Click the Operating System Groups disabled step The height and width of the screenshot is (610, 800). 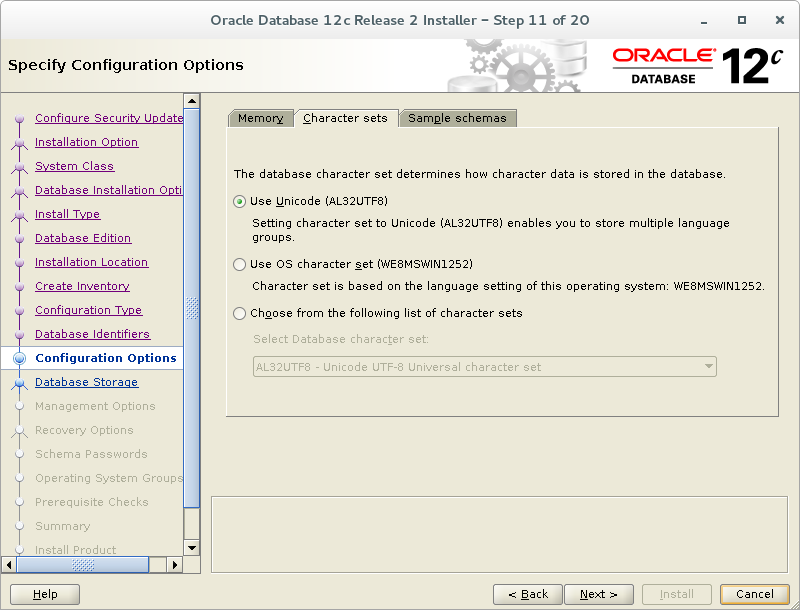point(109,478)
